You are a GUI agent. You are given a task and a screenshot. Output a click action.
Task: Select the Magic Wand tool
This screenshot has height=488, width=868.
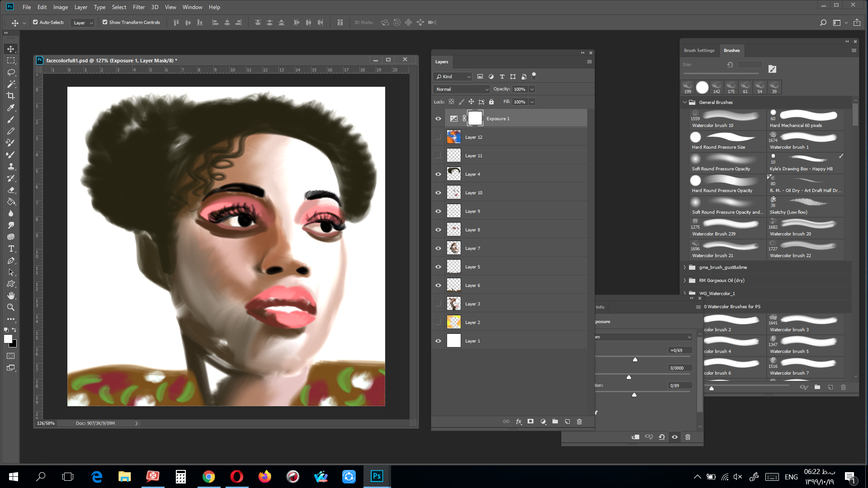click(x=11, y=84)
